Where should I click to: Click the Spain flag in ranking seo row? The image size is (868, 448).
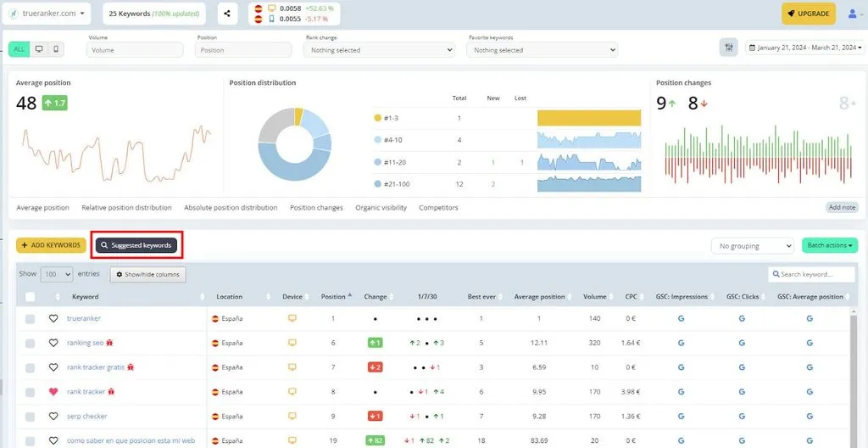(215, 343)
